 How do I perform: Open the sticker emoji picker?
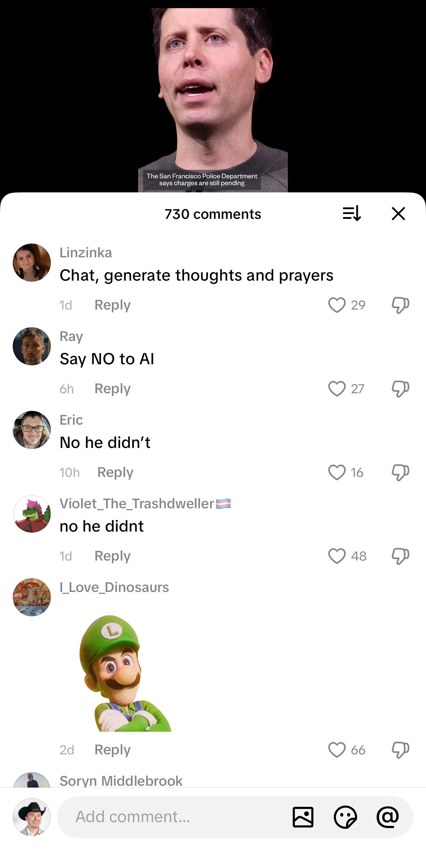tap(345, 817)
